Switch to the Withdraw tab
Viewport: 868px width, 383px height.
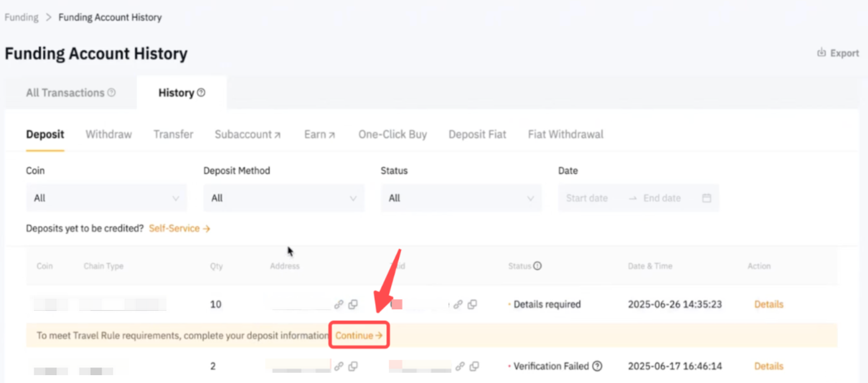108,134
